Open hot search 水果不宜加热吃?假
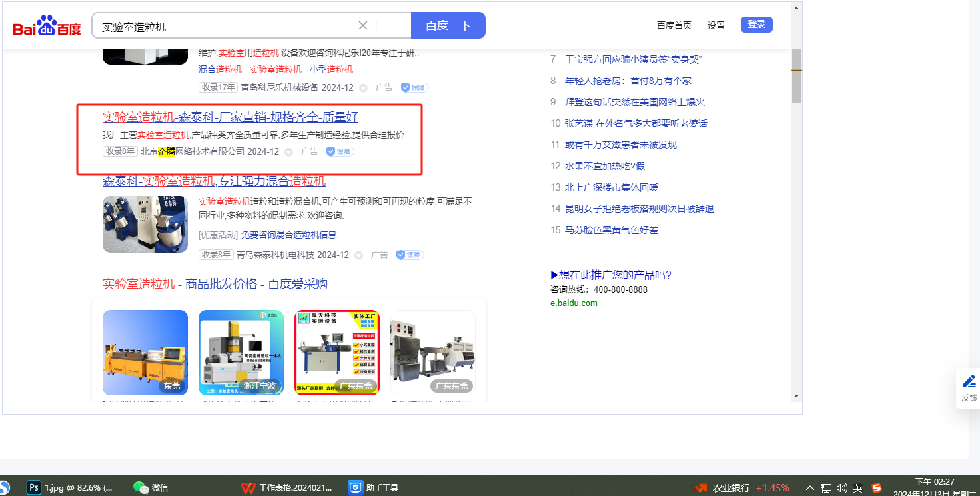Viewport: 980px width, 496px height. click(x=605, y=166)
